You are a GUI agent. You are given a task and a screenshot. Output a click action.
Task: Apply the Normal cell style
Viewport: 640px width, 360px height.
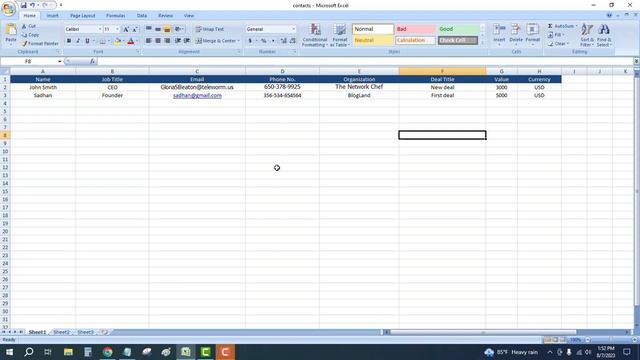[x=373, y=29]
